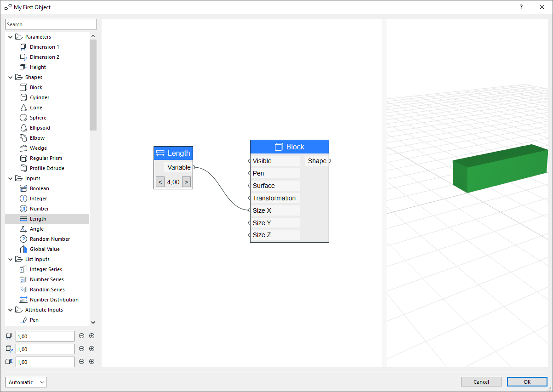Viewport: 553px width, 392px height.
Task: Decrease the Length node value
Action: click(160, 182)
